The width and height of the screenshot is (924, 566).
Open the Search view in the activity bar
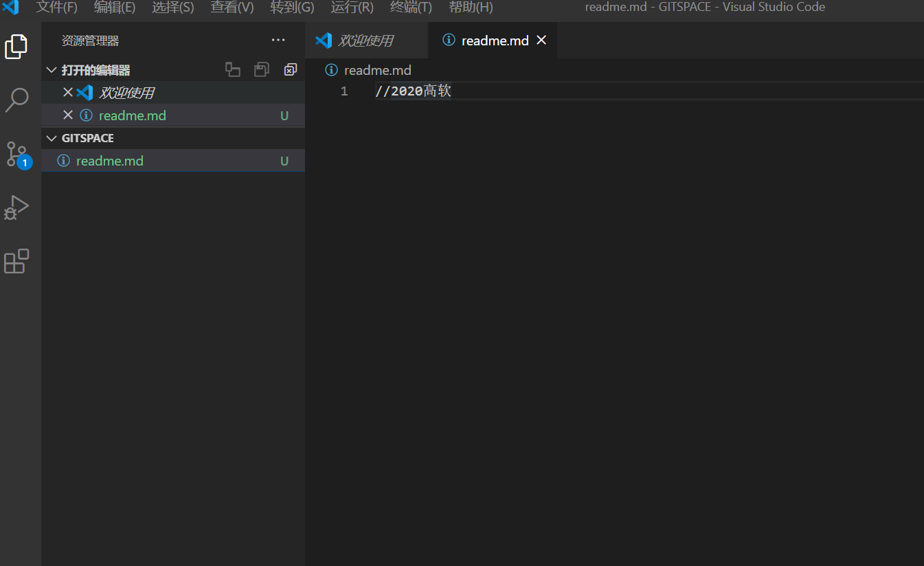point(16,100)
